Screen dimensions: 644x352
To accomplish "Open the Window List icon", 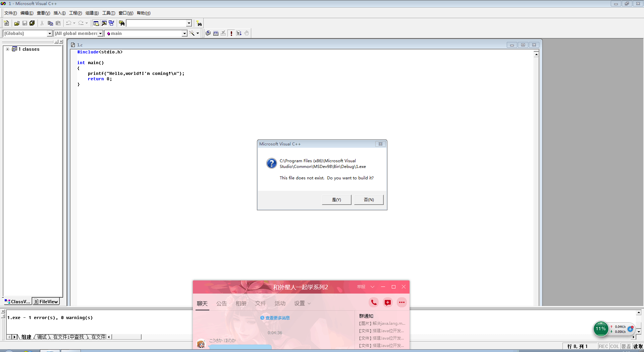I will pos(111,23).
